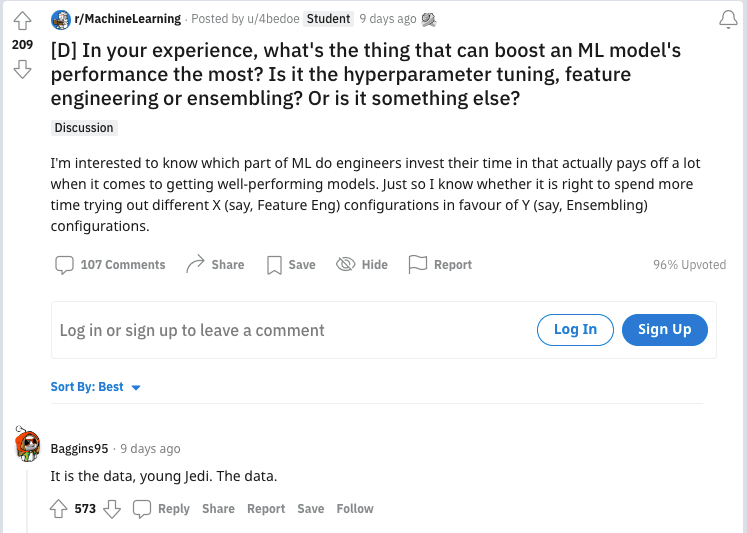Click the Discussion flair tag
747x533 pixels.
pos(84,128)
